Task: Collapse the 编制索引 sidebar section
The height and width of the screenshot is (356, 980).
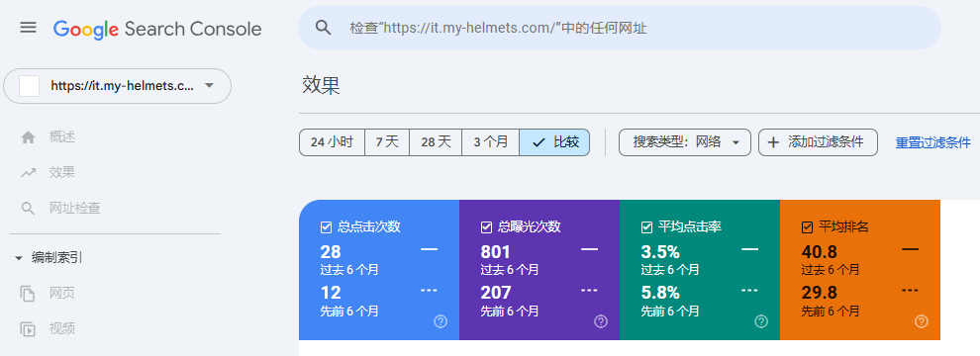Action: tap(19, 258)
